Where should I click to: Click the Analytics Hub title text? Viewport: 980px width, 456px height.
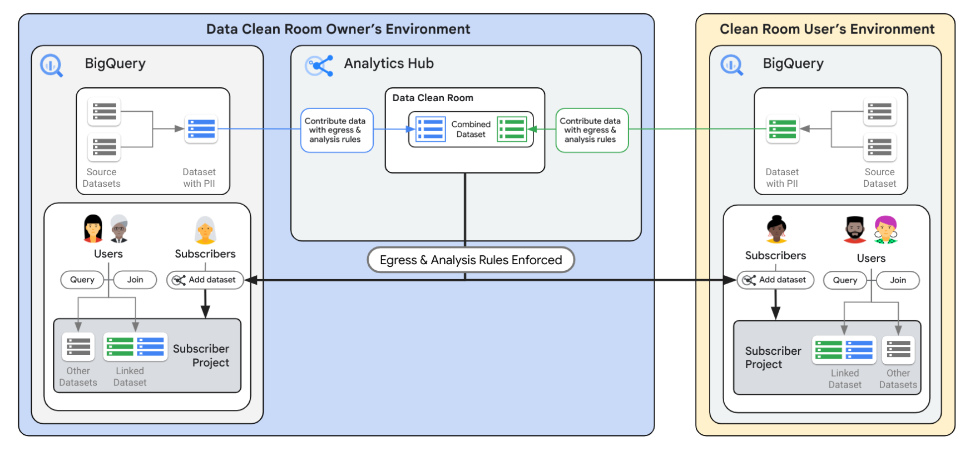[389, 63]
